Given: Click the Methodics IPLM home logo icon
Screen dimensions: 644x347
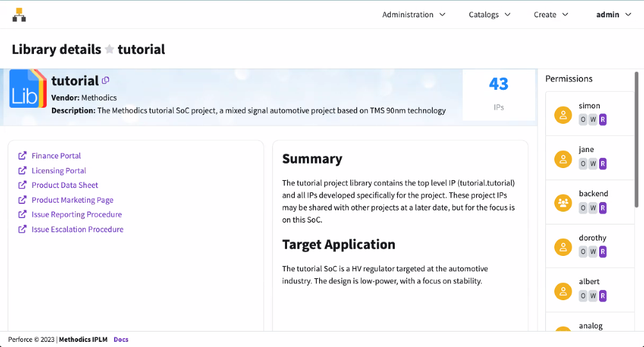Looking at the screenshot, I should pyautogui.click(x=19, y=15).
